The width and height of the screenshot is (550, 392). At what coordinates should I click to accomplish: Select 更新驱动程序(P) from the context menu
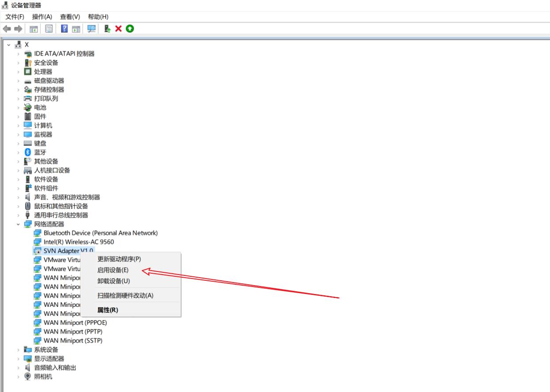[x=119, y=259]
